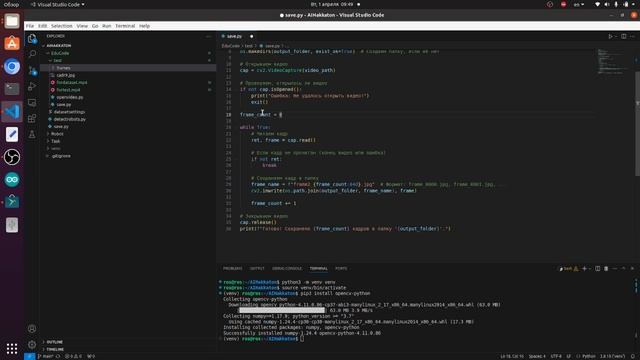The width and height of the screenshot is (640, 360).
Task: Click the Python language mode in status bar
Action: 589,356
